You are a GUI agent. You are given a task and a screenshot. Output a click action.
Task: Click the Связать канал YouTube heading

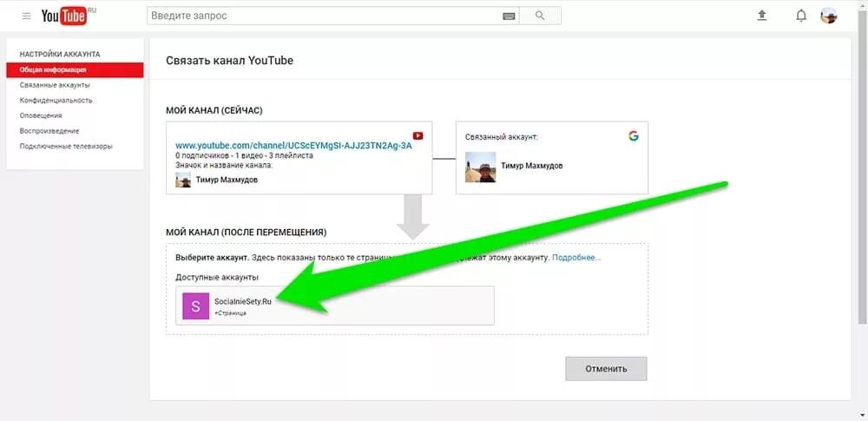pyautogui.click(x=230, y=61)
